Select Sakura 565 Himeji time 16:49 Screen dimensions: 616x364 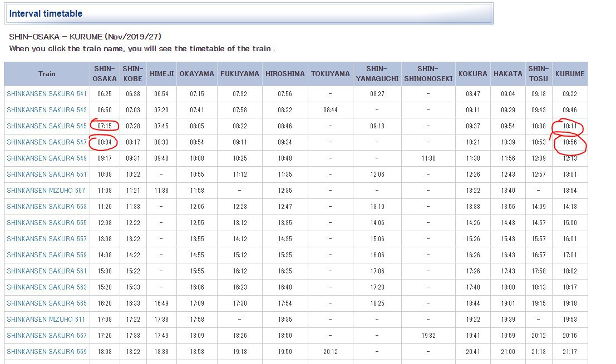coord(161,303)
